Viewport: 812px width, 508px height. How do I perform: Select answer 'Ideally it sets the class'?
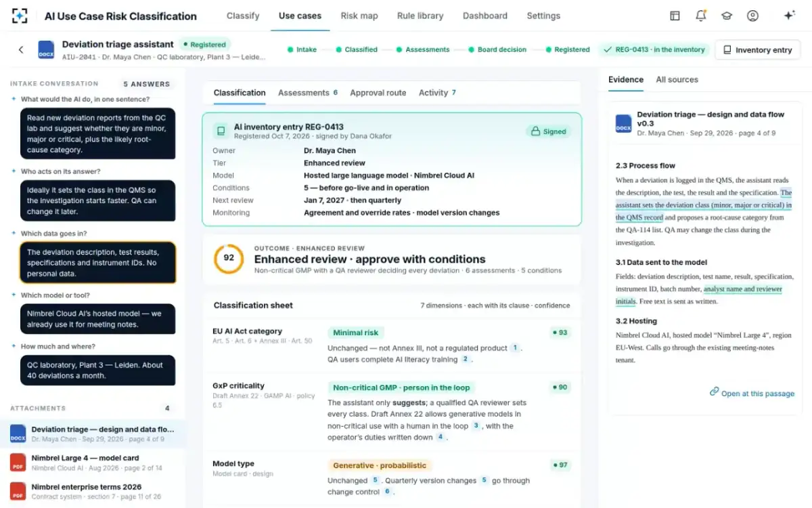(97, 201)
